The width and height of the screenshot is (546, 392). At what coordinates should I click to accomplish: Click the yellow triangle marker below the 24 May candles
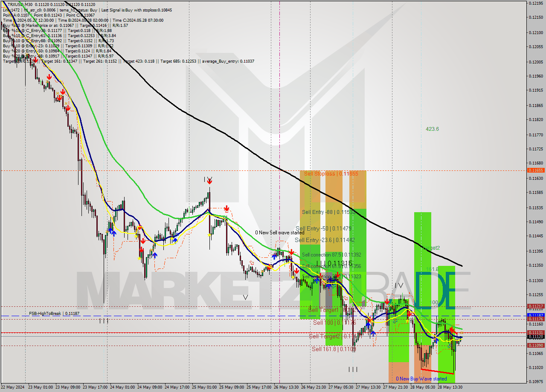[x=139, y=259]
